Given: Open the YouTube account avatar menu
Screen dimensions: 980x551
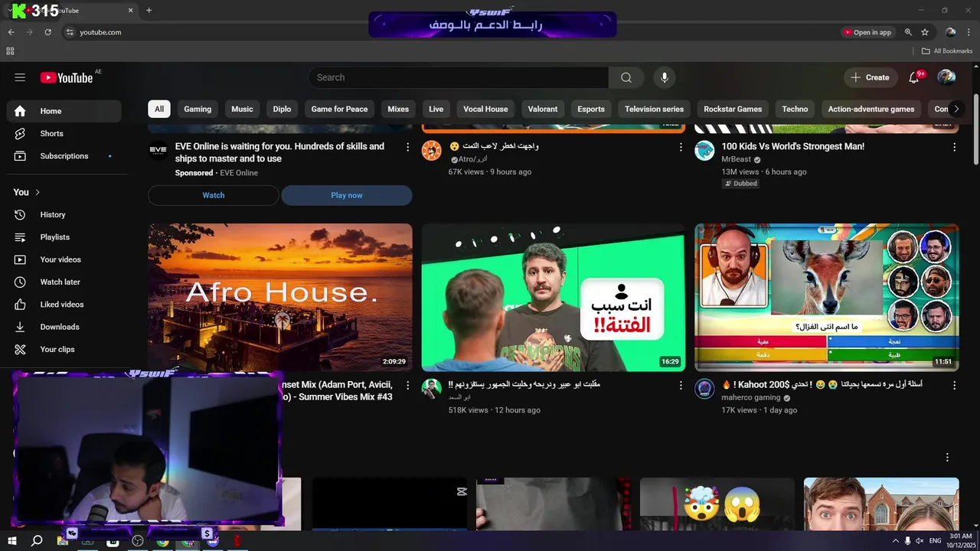Looking at the screenshot, I should pos(946,77).
